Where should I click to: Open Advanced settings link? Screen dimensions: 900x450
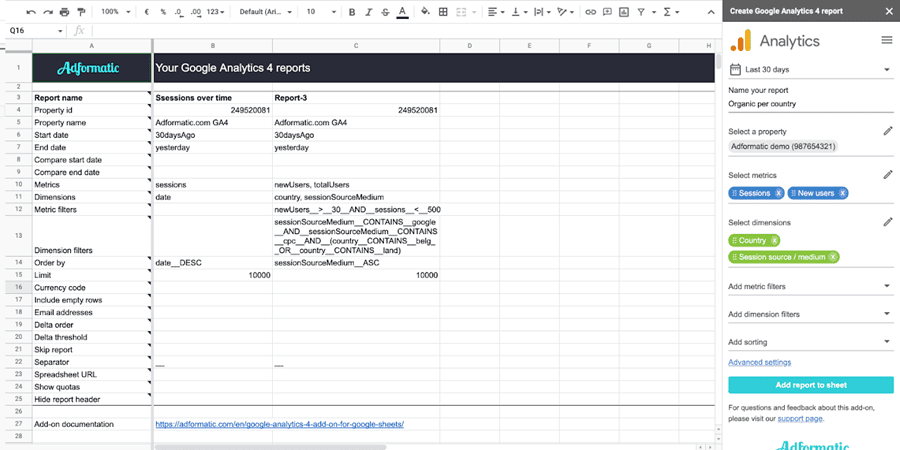coord(759,362)
